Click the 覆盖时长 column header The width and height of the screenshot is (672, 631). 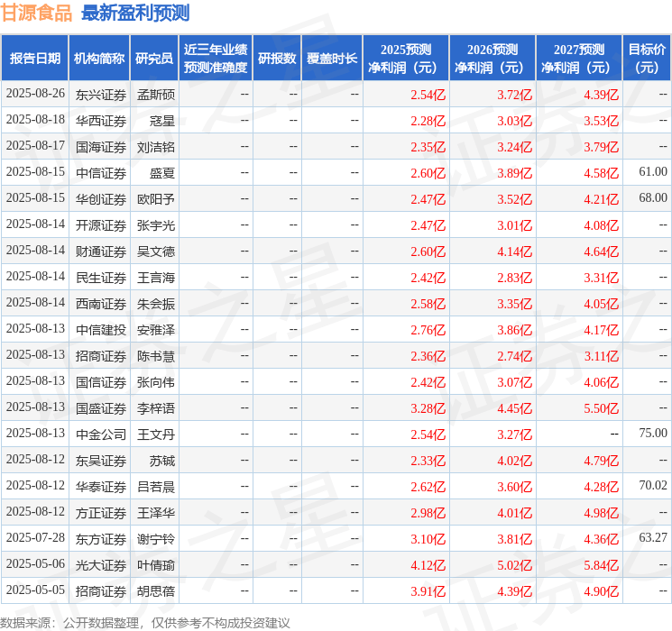pos(332,59)
